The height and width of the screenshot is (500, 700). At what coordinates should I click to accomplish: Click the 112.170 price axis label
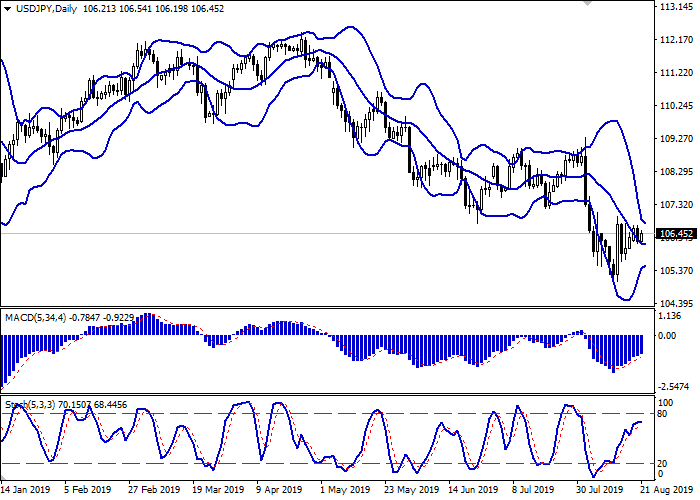(676, 40)
